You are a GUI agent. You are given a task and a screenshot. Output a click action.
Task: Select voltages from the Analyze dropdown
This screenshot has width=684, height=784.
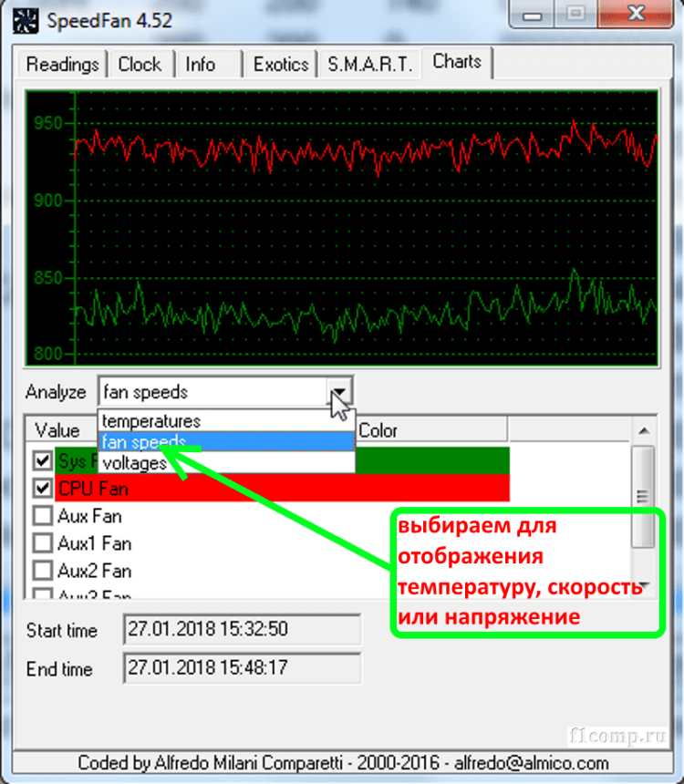pyautogui.click(x=226, y=463)
